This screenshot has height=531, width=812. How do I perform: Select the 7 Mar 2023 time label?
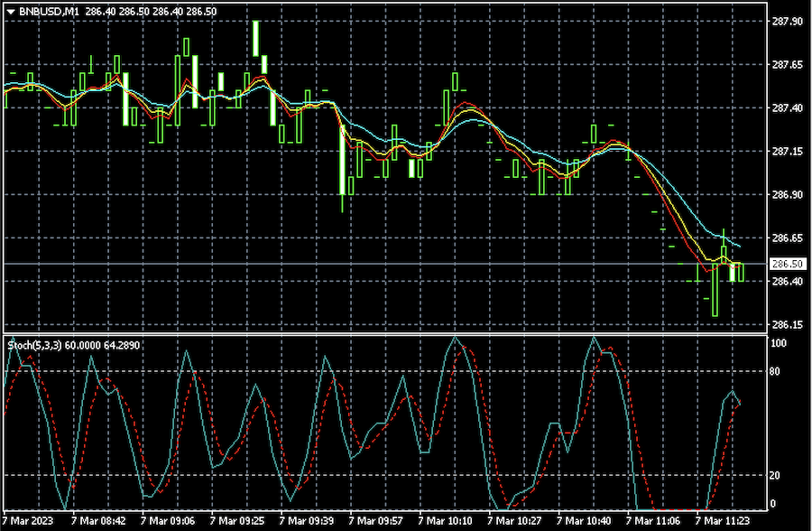(29, 520)
